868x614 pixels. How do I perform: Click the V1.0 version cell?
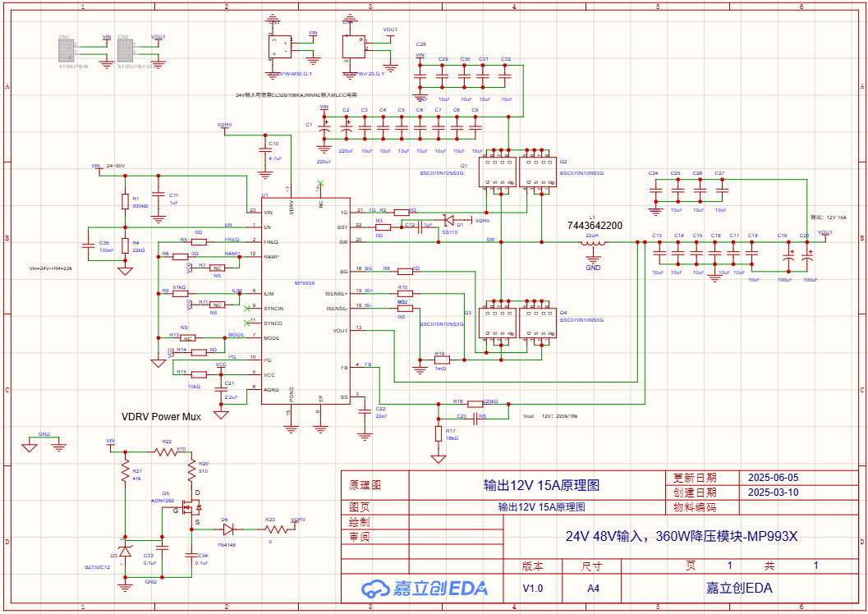pyautogui.click(x=532, y=589)
